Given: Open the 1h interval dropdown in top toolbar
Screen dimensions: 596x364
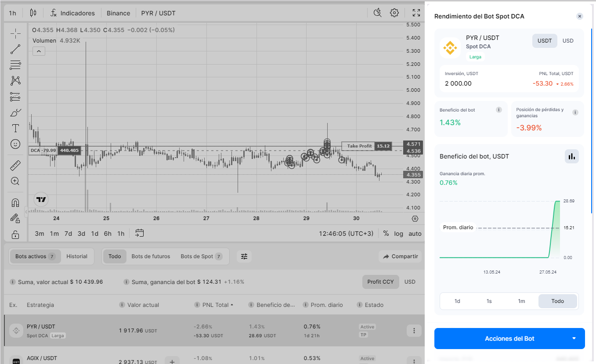Looking at the screenshot, I should 12,13.
